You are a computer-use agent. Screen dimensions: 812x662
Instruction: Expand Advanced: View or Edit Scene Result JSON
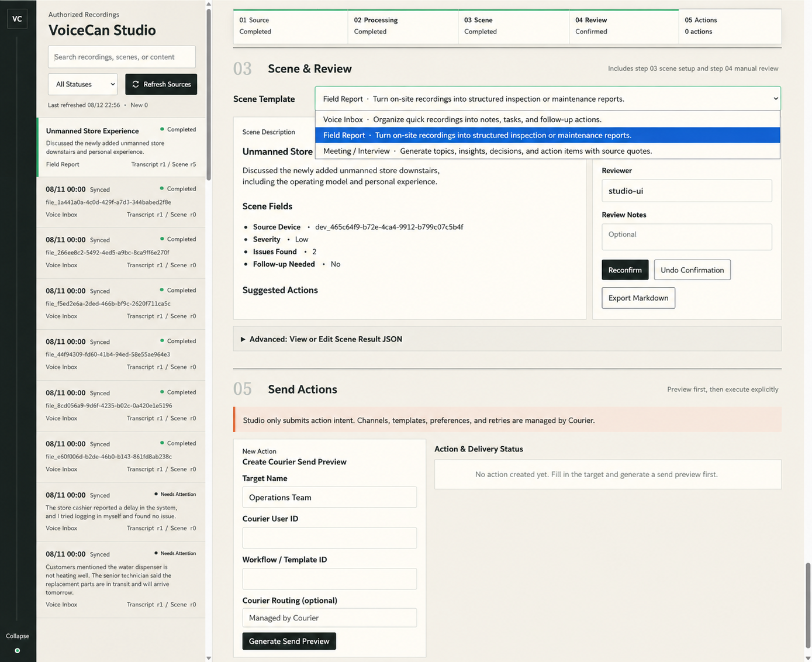point(507,339)
